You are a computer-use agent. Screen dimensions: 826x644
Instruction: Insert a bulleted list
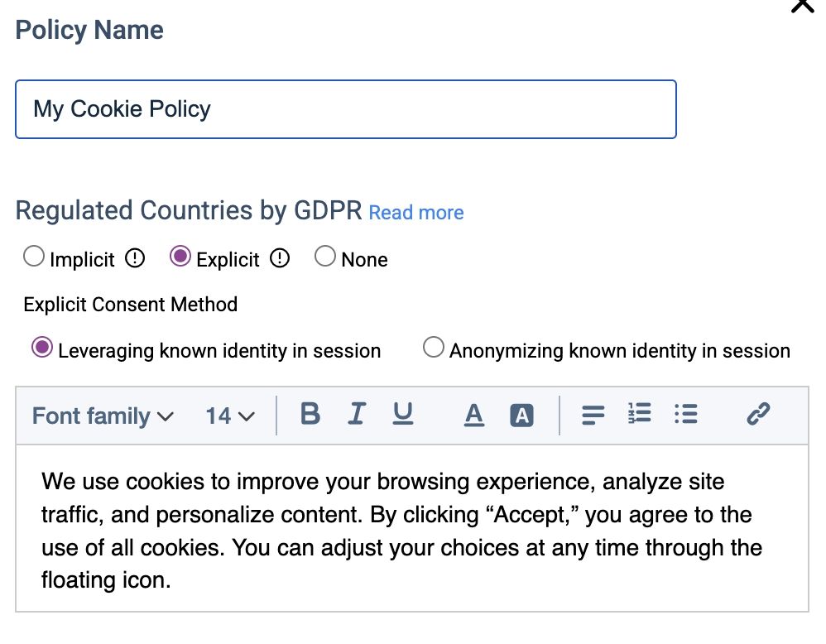(686, 414)
